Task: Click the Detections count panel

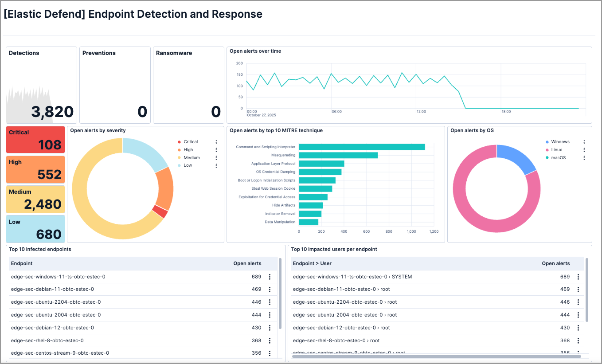Action: pyautogui.click(x=41, y=84)
